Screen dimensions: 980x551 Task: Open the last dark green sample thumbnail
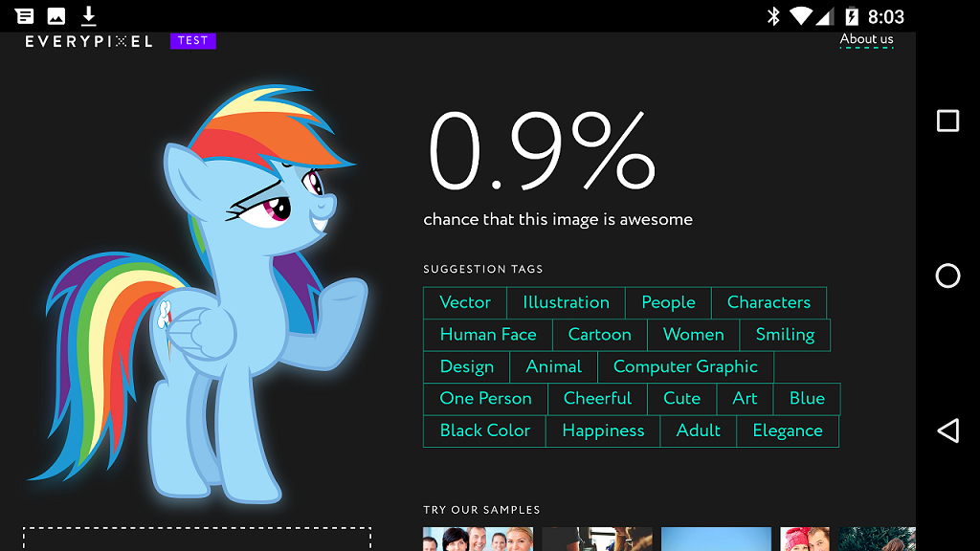tap(877, 540)
